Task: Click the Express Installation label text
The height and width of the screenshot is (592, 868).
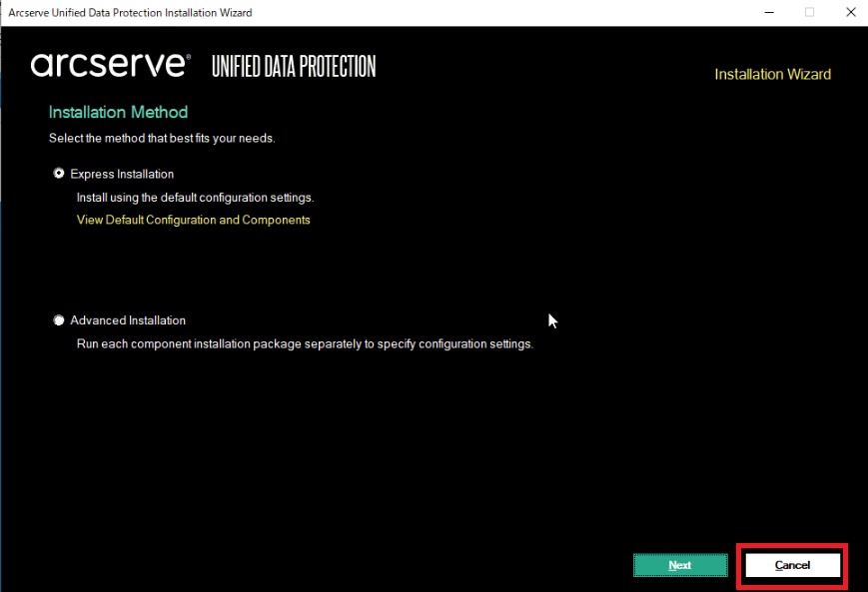Action: pos(122,174)
